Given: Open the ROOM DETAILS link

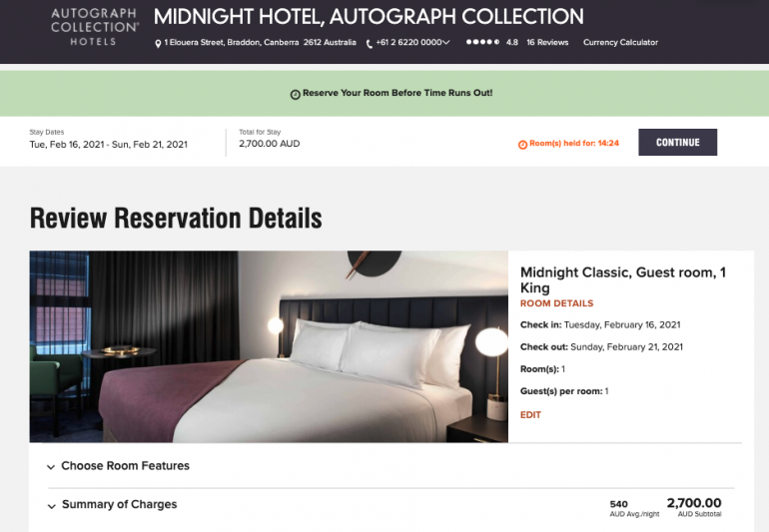Looking at the screenshot, I should (556, 303).
